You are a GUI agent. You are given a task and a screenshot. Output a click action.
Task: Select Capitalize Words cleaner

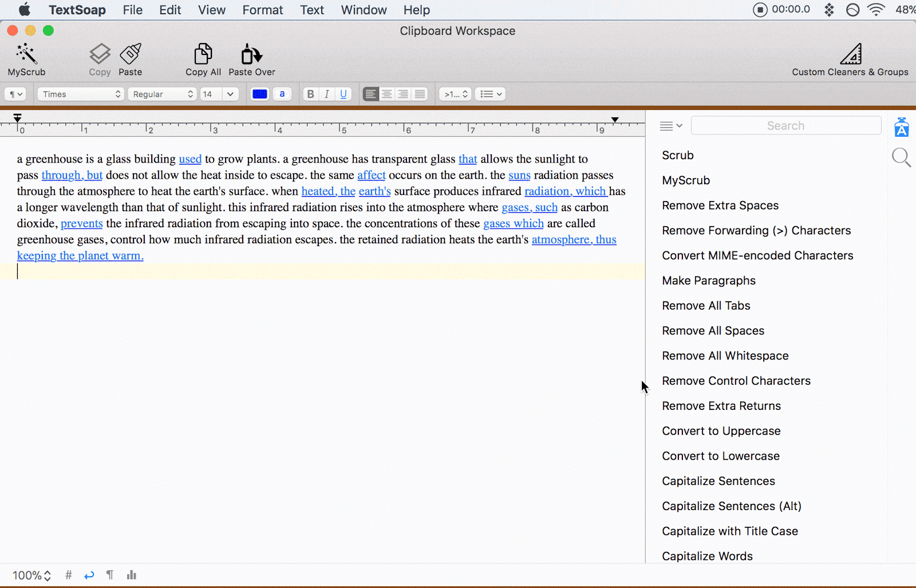[x=707, y=557]
